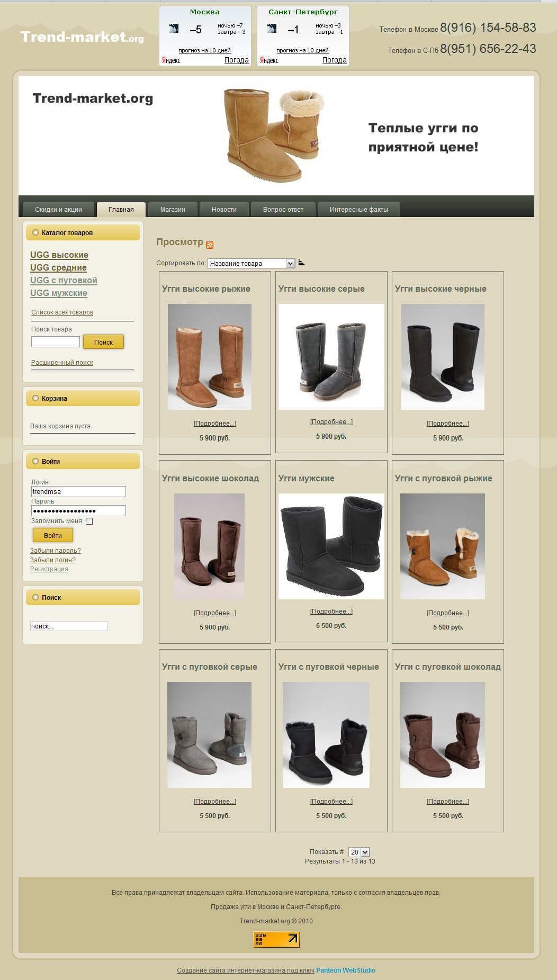
Task: Open UGG высокие category link
Action: (x=59, y=255)
